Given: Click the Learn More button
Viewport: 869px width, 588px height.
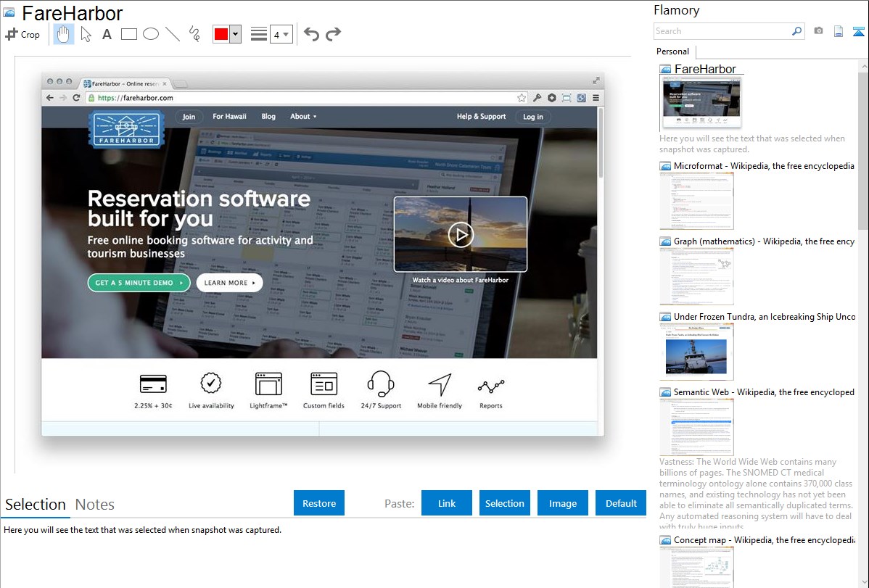Looking at the screenshot, I should point(229,283).
